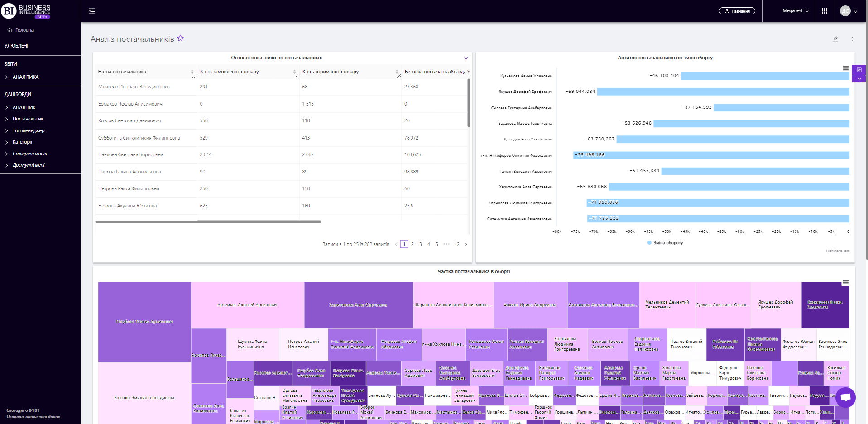Star Аналіз постачальників as favorite
Viewport: 868px width, 424px height.
(180, 39)
